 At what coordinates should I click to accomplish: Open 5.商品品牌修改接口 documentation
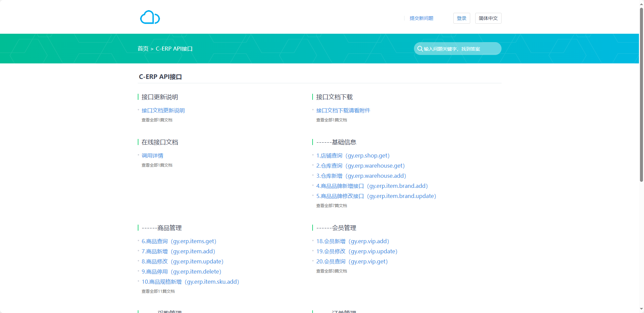(x=376, y=196)
